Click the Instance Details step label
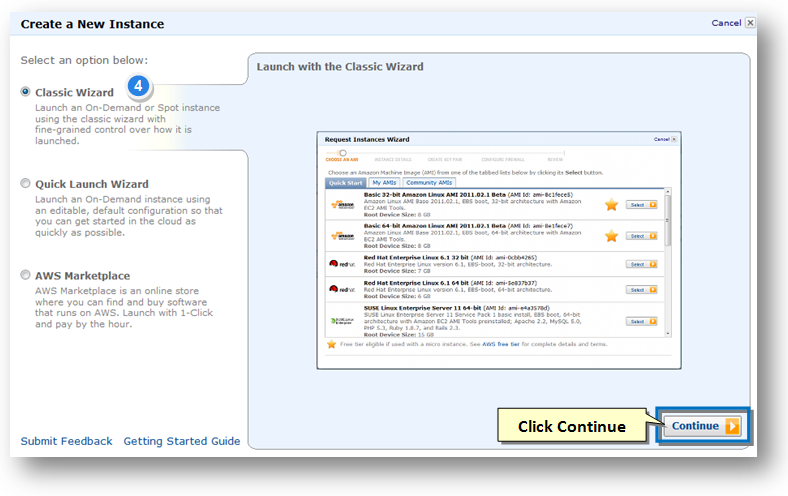The height and width of the screenshot is (496, 788). [x=393, y=160]
